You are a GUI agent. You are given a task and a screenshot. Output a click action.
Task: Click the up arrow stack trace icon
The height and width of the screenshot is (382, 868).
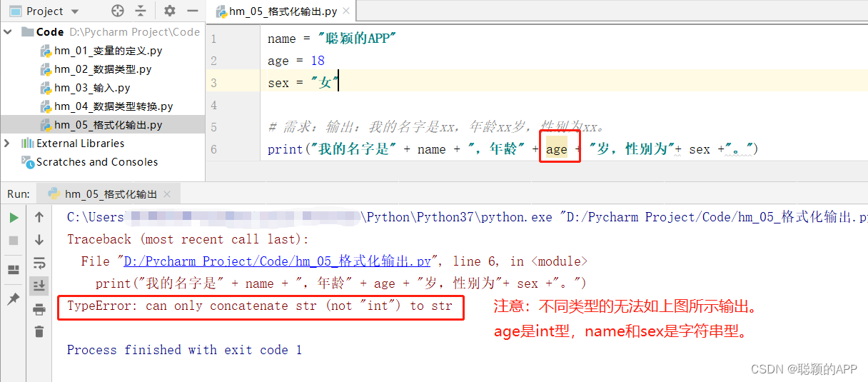[x=39, y=217]
